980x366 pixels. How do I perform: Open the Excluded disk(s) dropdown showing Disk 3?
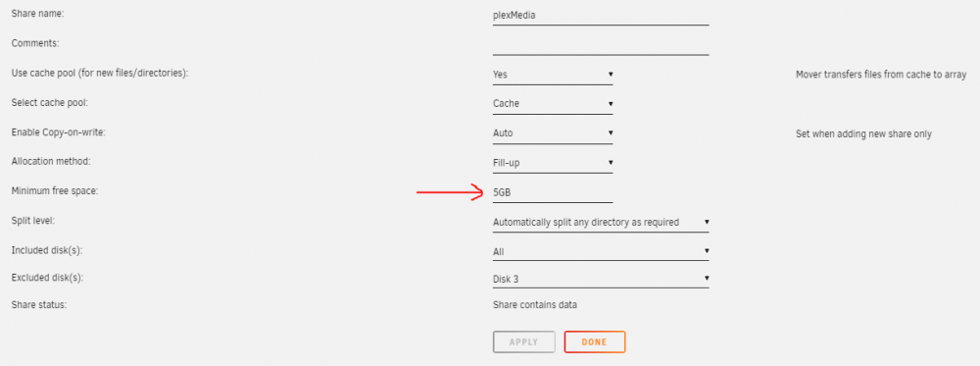point(601,279)
